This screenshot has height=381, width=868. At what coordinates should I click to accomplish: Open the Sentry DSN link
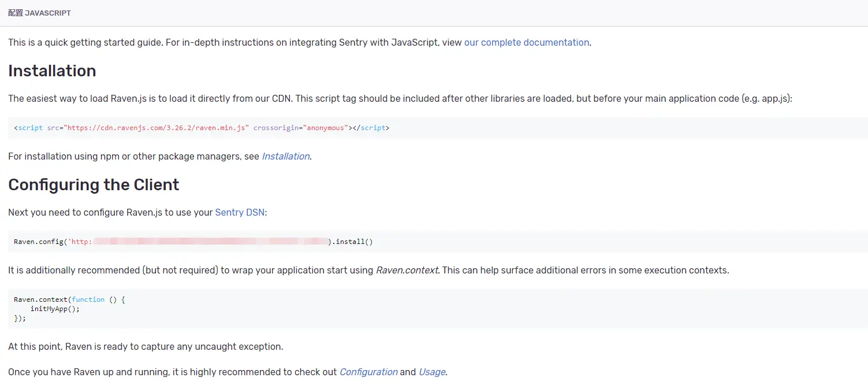click(x=240, y=212)
